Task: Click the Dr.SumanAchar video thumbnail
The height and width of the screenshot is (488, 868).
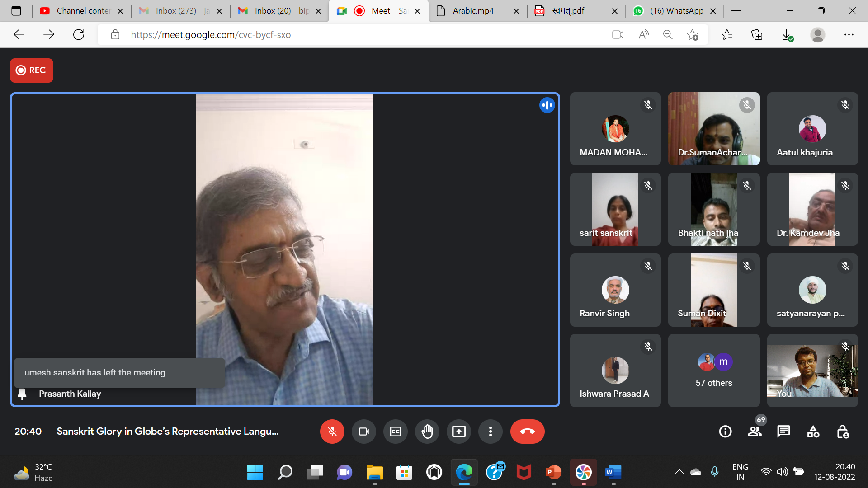Action: click(714, 129)
